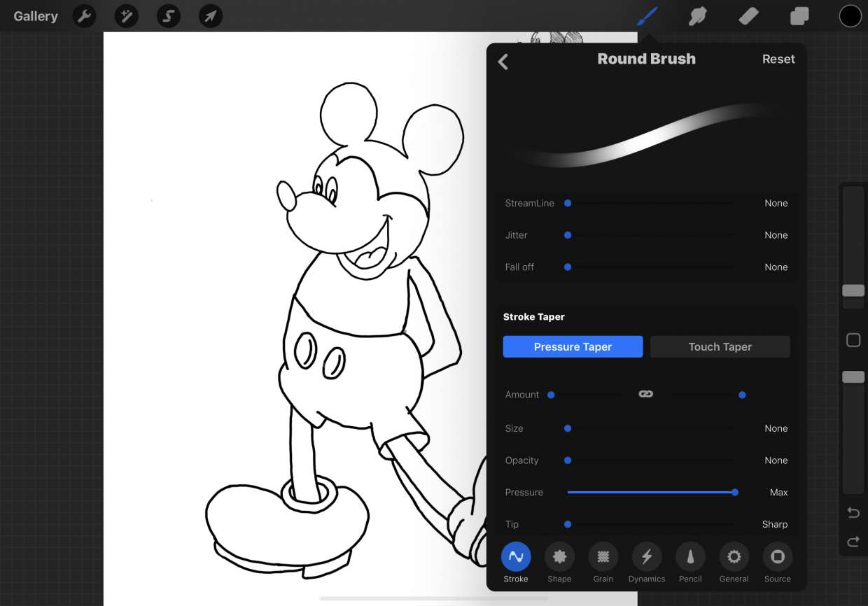The image size is (868, 606).
Task: Open the General tab
Action: [x=734, y=563]
